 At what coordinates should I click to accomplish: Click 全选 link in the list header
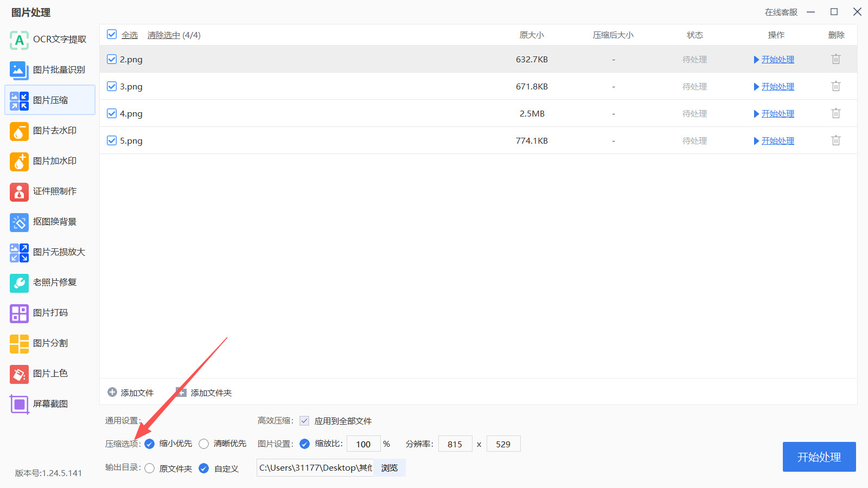pyautogui.click(x=130, y=35)
